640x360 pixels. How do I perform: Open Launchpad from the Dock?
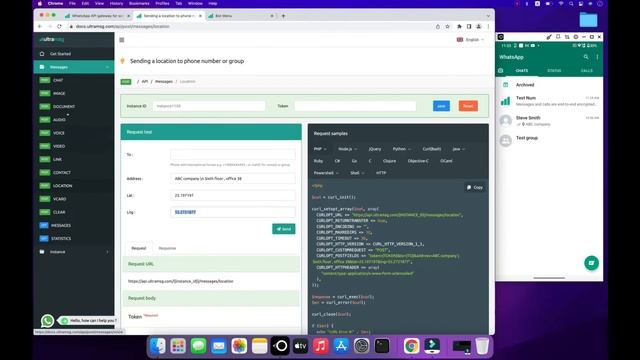click(178, 346)
